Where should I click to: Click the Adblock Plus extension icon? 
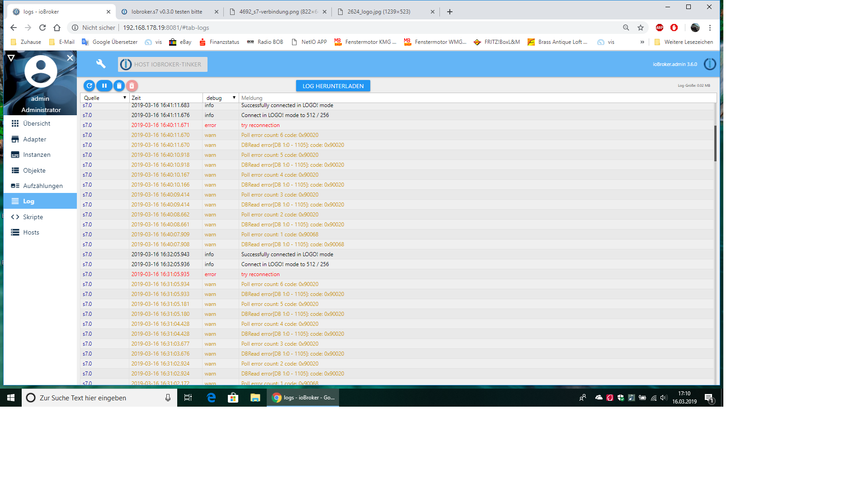tap(660, 28)
